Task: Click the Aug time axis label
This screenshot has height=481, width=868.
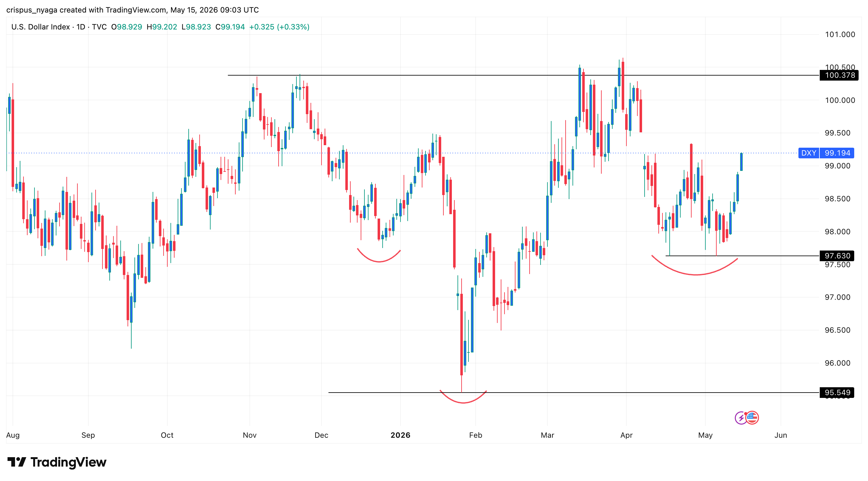Action: click(13, 435)
